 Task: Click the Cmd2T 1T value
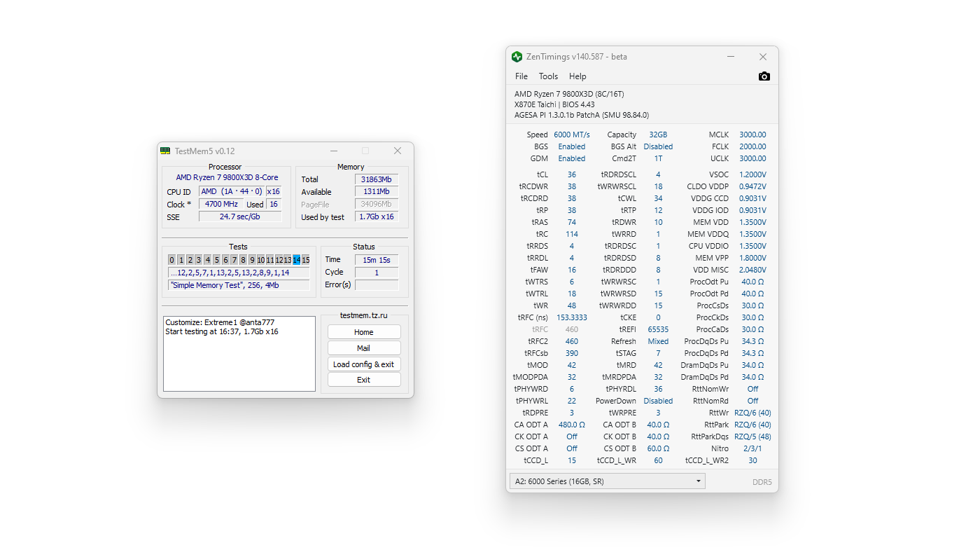[x=658, y=158]
